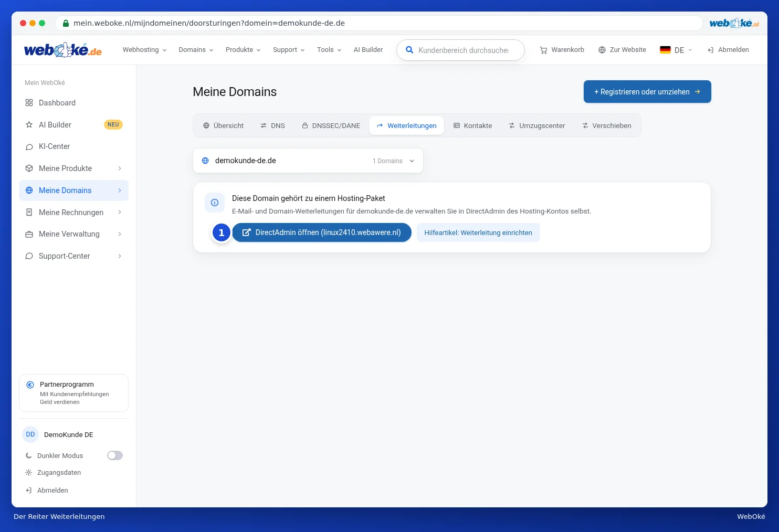
Task: Open the Umzugscenter tab
Action: (x=537, y=126)
